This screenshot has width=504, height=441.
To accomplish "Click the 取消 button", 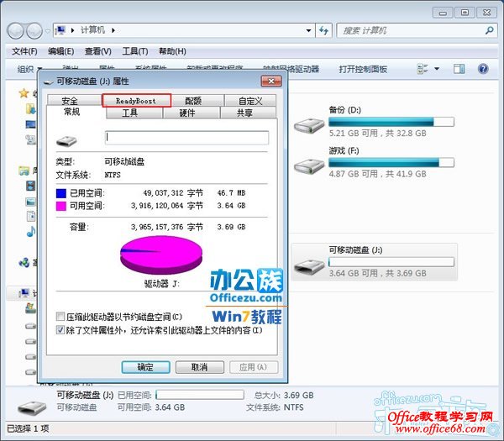I will (200, 367).
